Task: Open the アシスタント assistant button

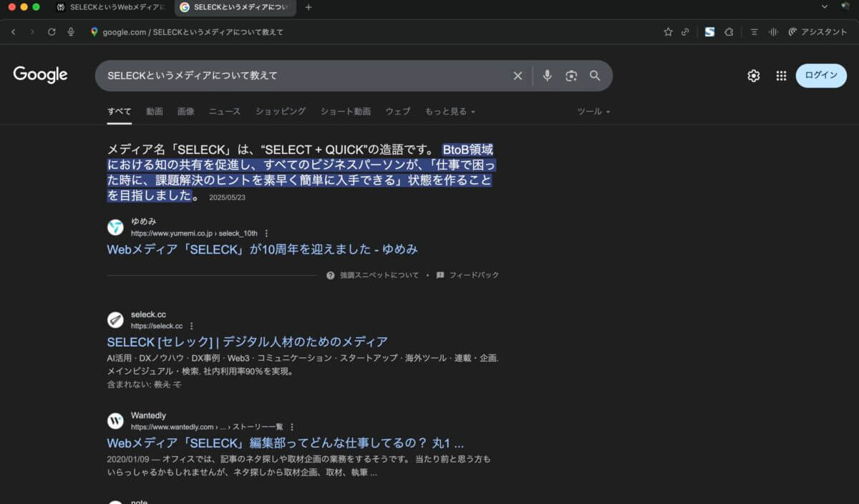Action: click(817, 32)
